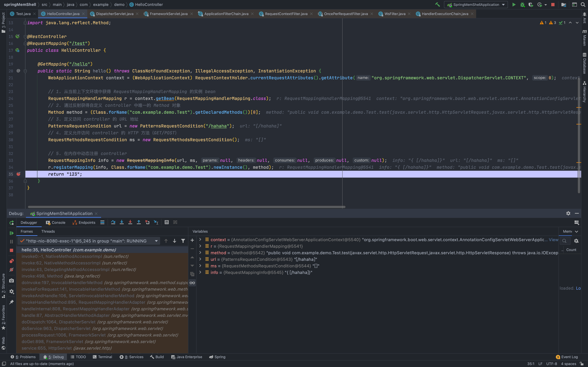
Task: Click Rerun SpringMemShellApplication icon
Action: [x=11, y=223]
